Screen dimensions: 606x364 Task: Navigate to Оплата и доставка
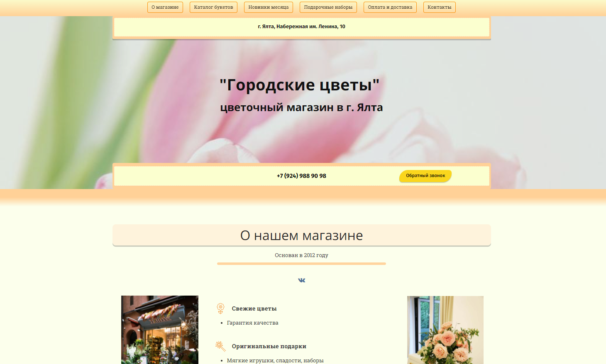(x=390, y=7)
